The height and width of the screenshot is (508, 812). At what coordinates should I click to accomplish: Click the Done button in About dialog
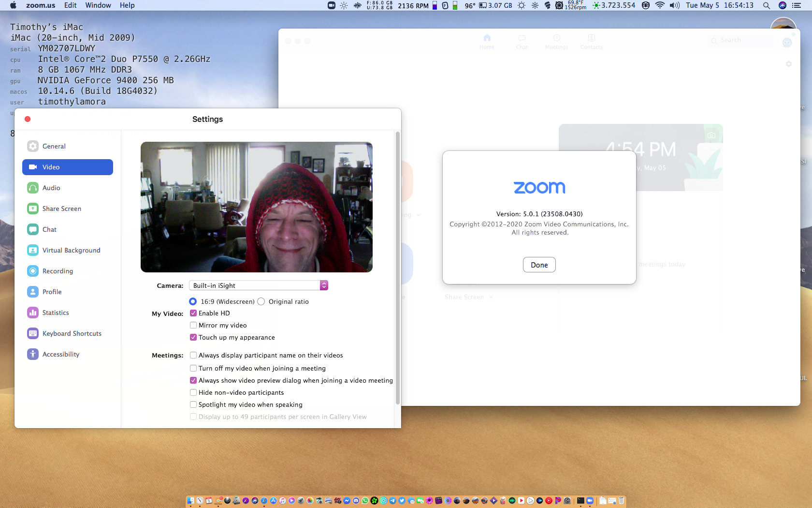click(x=539, y=265)
